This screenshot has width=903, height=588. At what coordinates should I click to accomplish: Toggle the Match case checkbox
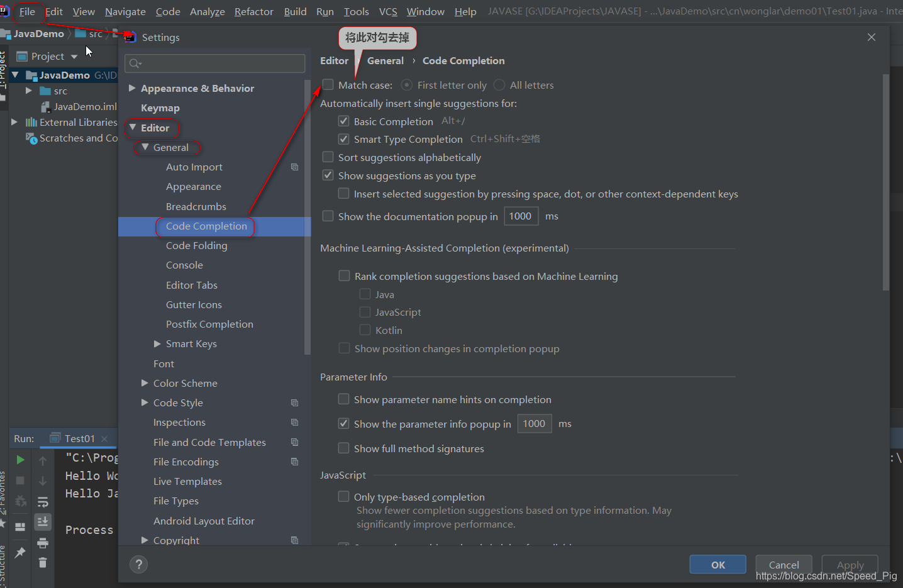click(x=328, y=84)
